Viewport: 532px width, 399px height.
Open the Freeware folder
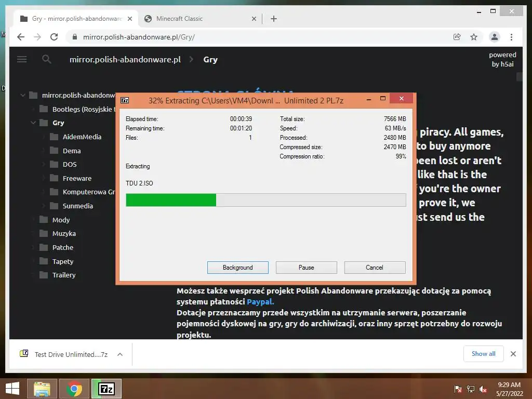point(77,178)
